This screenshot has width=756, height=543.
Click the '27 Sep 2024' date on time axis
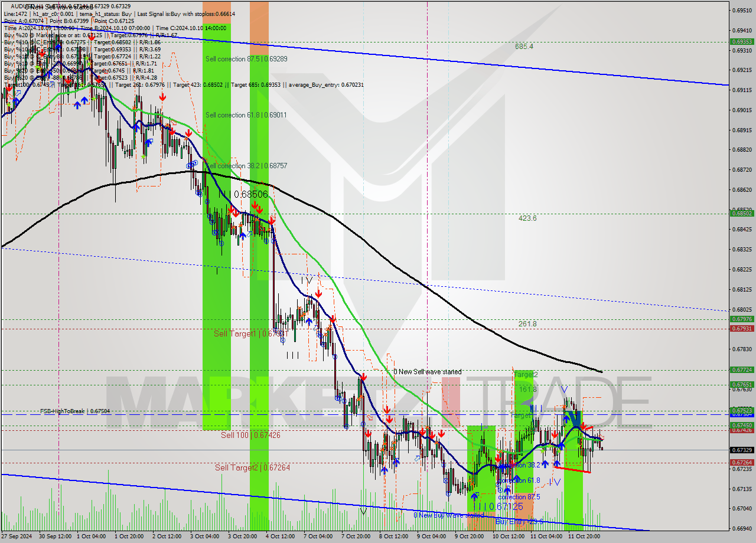click(17, 537)
